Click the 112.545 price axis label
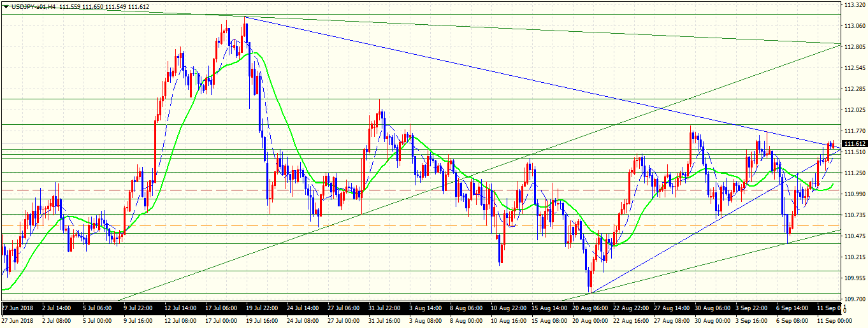Image resolution: width=868 pixels, height=328 pixels. click(853, 68)
